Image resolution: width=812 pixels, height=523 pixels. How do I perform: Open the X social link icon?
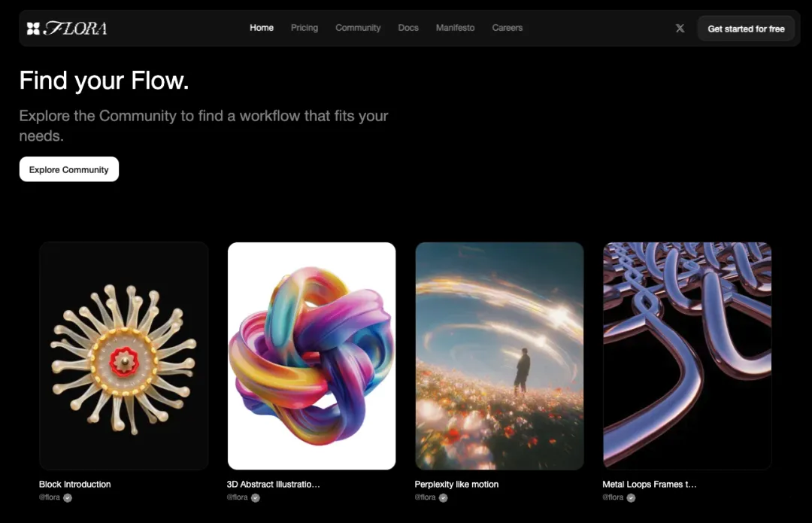click(x=680, y=28)
